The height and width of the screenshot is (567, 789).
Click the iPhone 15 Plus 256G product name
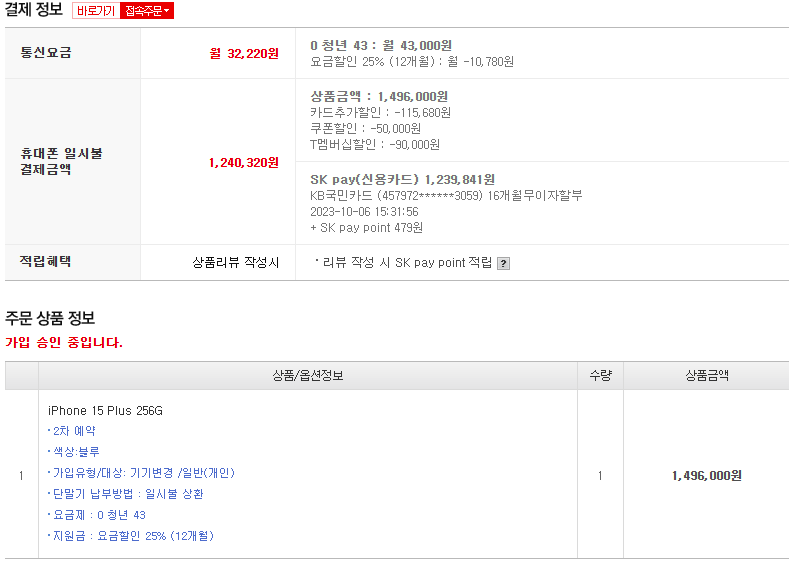point(105,411)
